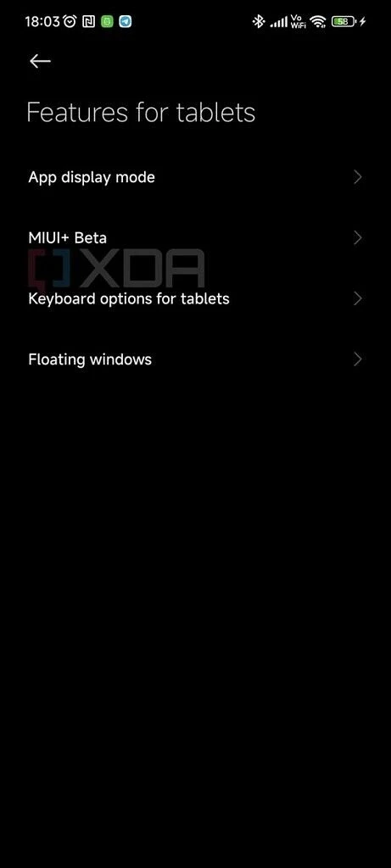
Task: Open Floating windows settings
Action: click(195, 359)
